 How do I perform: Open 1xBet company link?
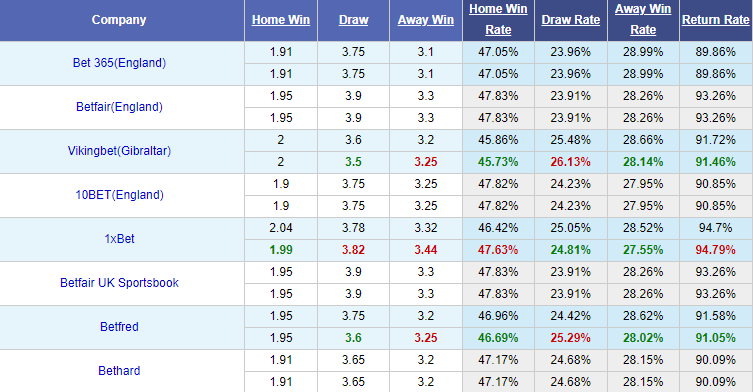119,239
